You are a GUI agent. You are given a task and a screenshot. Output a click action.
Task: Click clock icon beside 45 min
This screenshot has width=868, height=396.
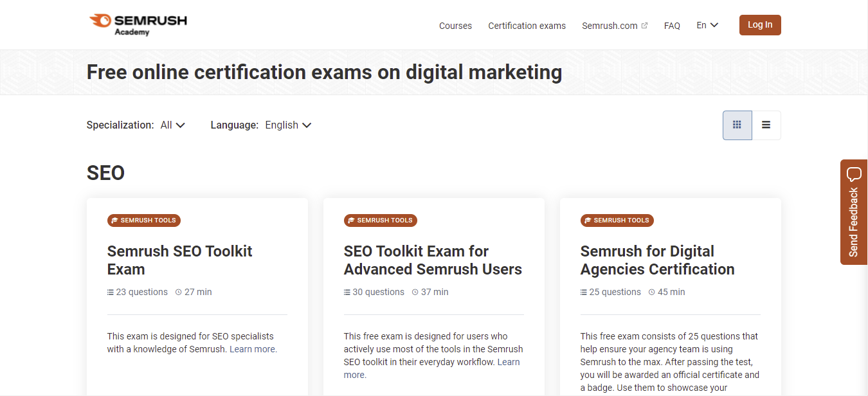[652, 292]
